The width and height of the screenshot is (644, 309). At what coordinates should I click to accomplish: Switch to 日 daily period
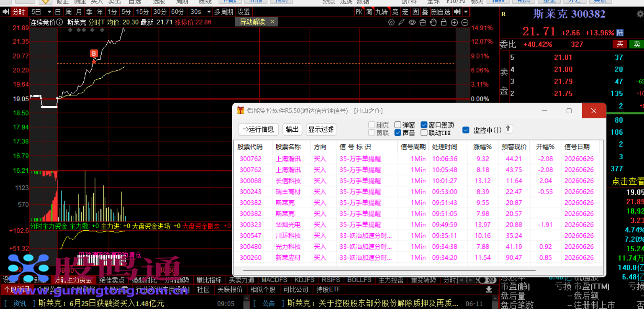tap(58, 12)
